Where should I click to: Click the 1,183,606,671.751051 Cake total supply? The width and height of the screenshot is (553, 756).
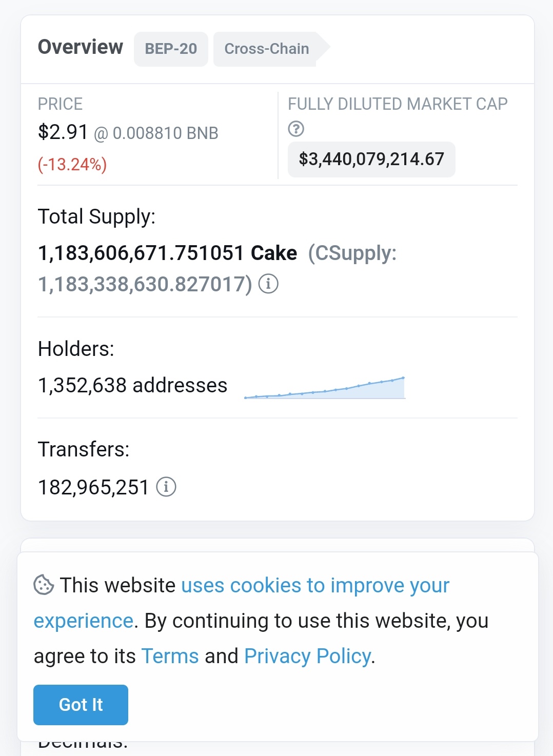tap(167, 253)
